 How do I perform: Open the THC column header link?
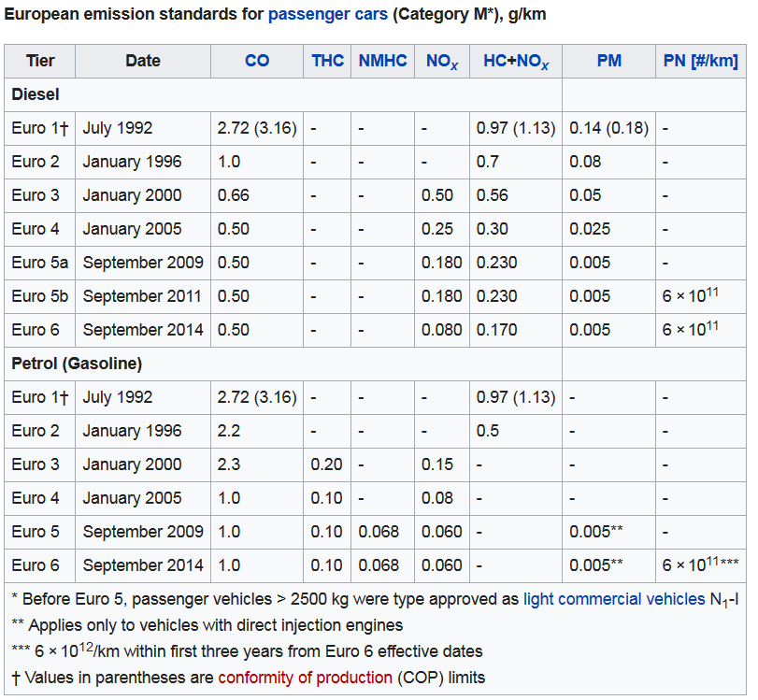(x=327, y=61)
